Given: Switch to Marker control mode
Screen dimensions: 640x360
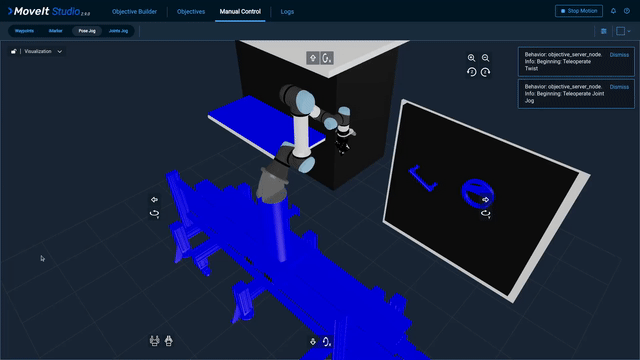Looking at the screenshot, I should click(x=56, y=31).
